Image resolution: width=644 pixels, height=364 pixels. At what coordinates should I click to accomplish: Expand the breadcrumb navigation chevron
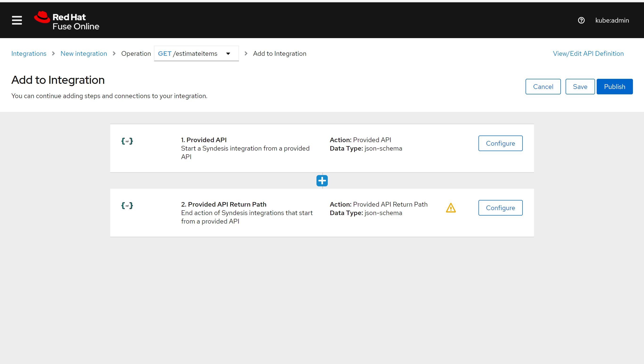click(228, 53)
